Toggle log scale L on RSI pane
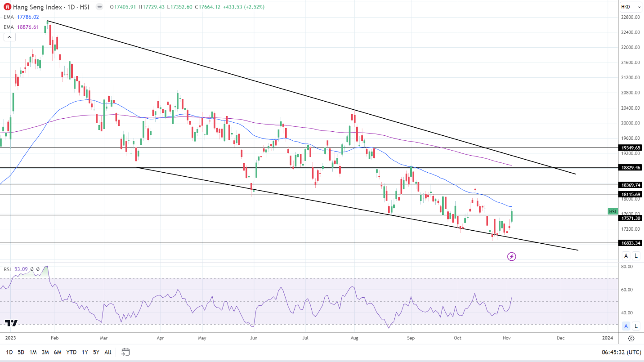Screen dimensions: 644x362 (636, 326)
